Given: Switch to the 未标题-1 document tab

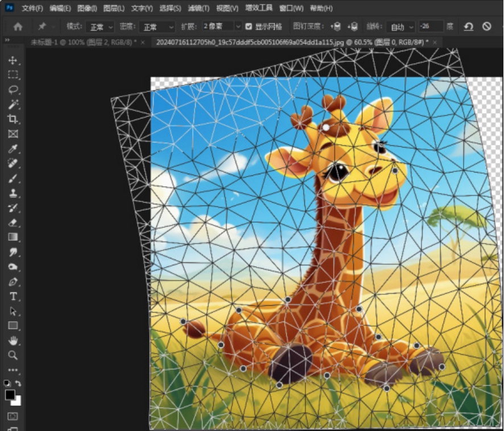Looking at the screenshot, I should (x=82, y=43).
